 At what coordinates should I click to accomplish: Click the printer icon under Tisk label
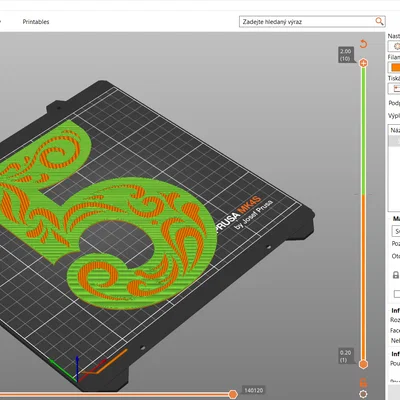396,89
